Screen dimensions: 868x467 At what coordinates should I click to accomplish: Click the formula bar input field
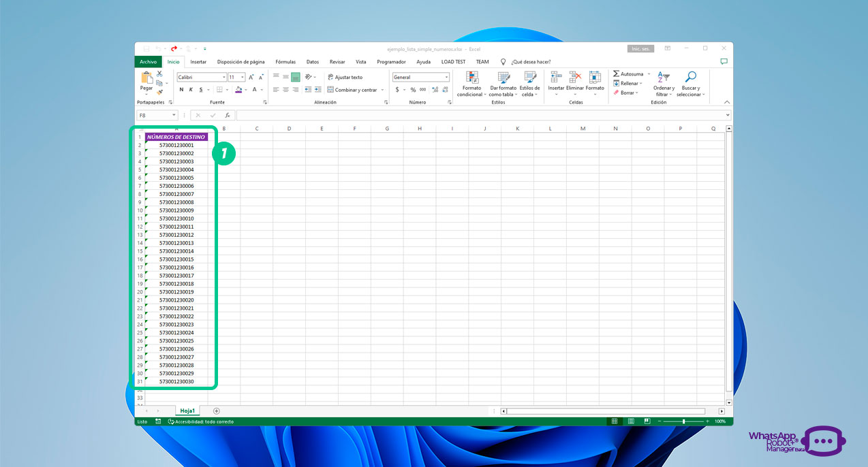[482, 116]
